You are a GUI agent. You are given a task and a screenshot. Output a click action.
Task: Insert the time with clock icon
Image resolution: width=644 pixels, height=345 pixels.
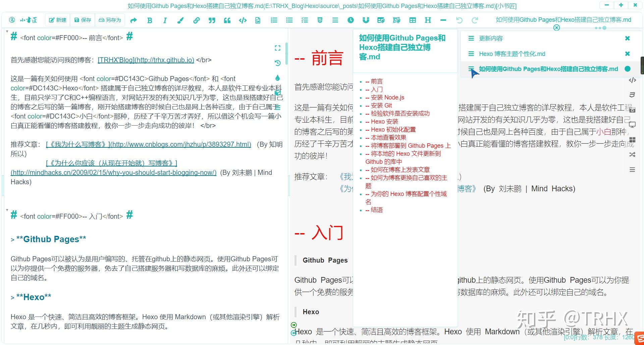(x=351, y=20)
